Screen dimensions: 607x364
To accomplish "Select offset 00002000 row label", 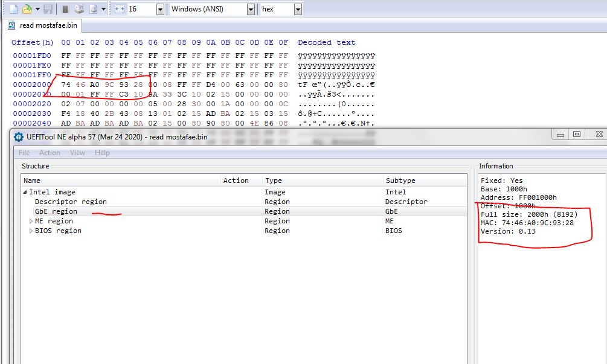I will 32,85.
